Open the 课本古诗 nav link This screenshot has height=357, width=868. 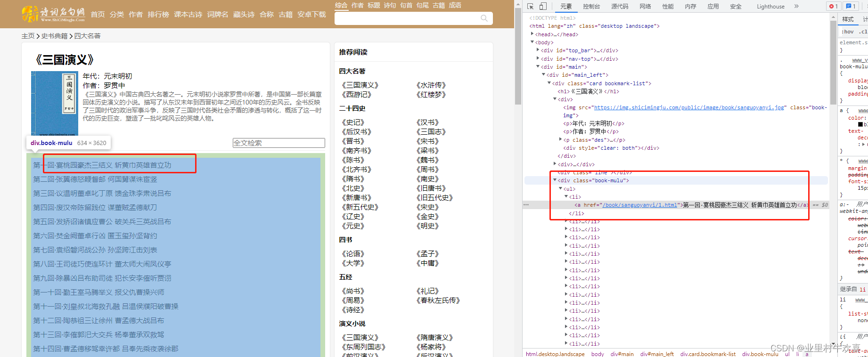[188, 14]
